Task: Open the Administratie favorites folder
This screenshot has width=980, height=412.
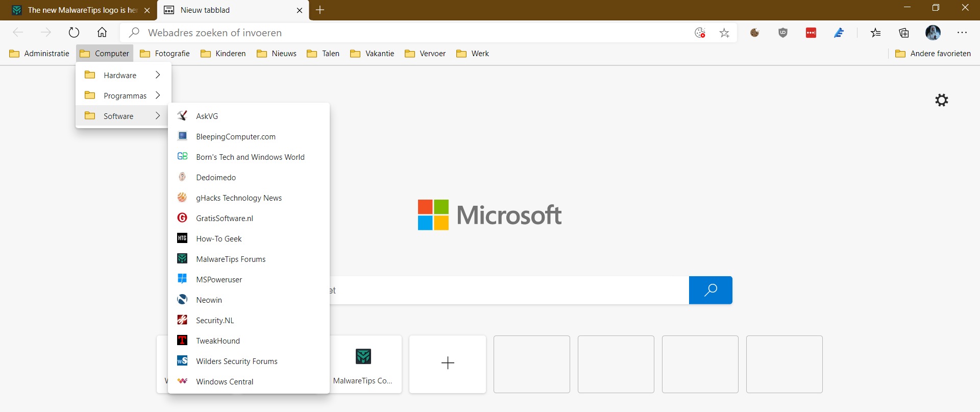Action: click(39, 54)
